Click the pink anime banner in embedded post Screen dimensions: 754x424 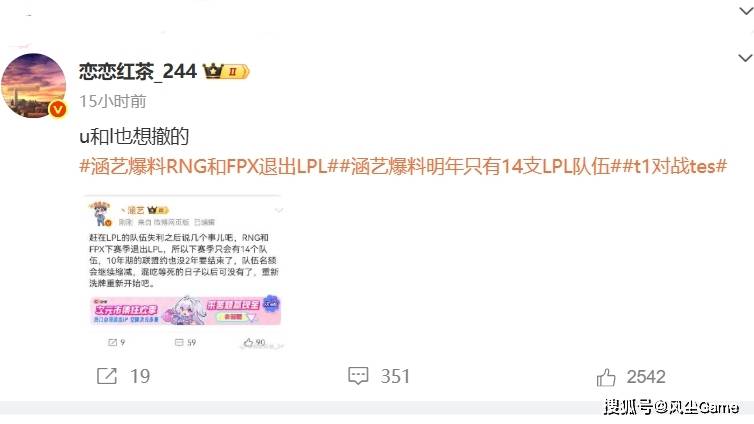point(185,310)
